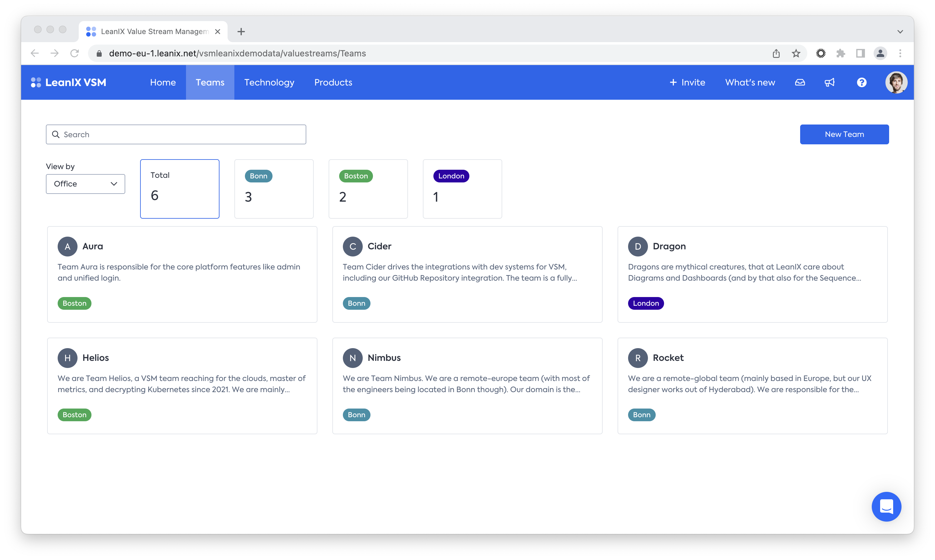Viewport: 935px width, 560px height.
Task: Switch to the Technology tab
Action: point(269,82)
